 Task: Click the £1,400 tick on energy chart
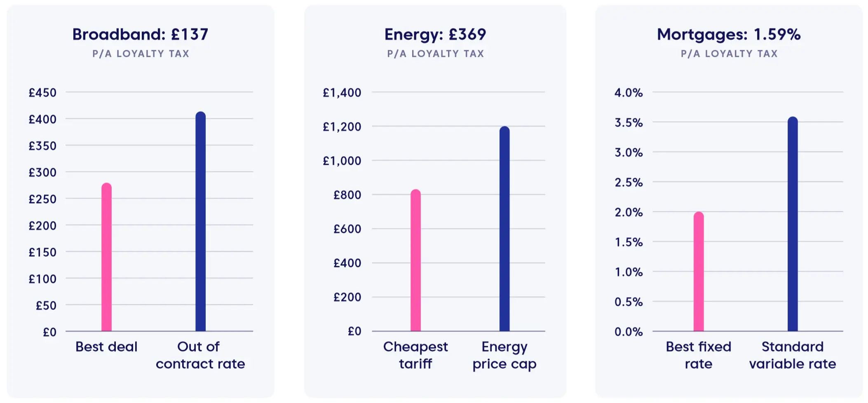(342, 93)
